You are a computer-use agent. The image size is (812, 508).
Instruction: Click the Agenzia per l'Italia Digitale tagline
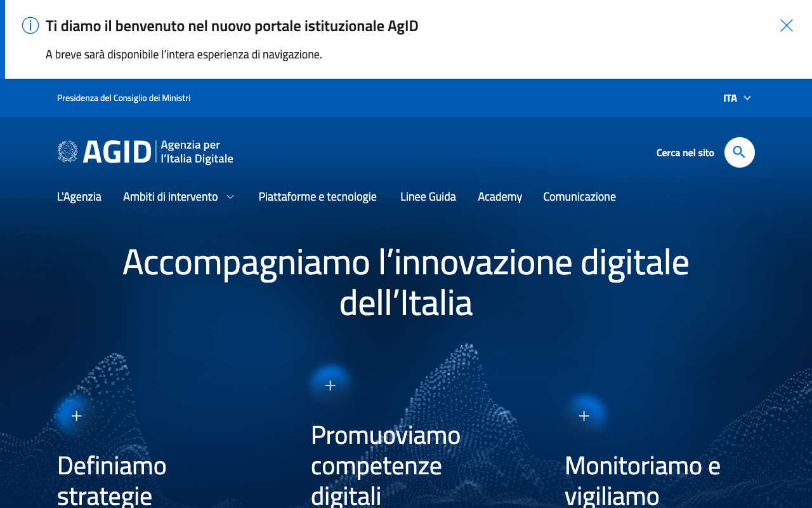(197, 152)
